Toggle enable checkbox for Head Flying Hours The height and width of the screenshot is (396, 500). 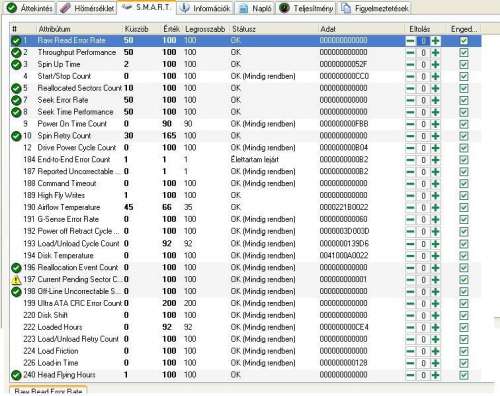coord(464,375)
